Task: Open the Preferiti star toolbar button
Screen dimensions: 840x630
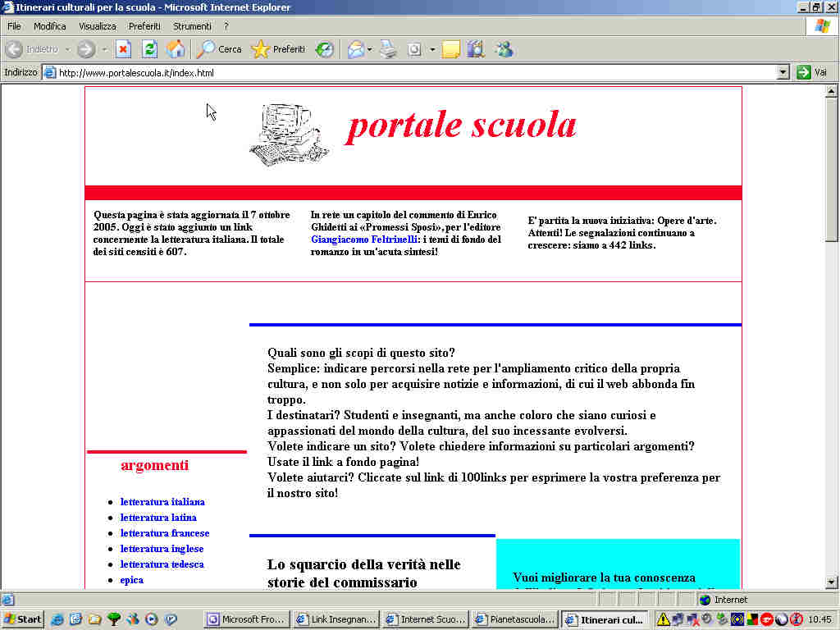Action: 278,49
